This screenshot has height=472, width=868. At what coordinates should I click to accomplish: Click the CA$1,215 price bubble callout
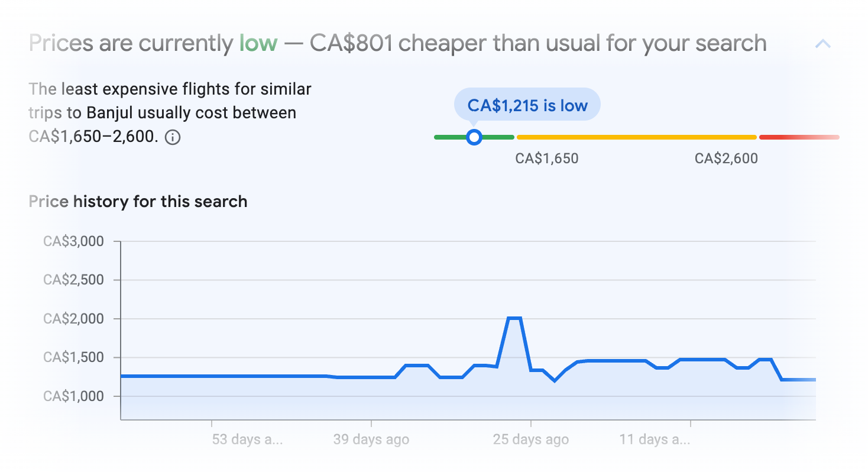pos(526,104)
